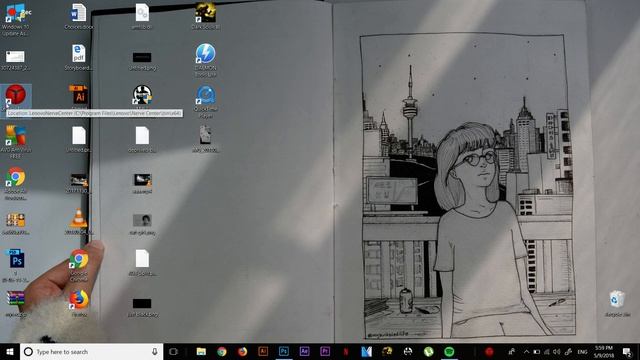The height and width of the screenshot is (360, 640).
Task: Check the battery tray icon
Action: [537, 352]
